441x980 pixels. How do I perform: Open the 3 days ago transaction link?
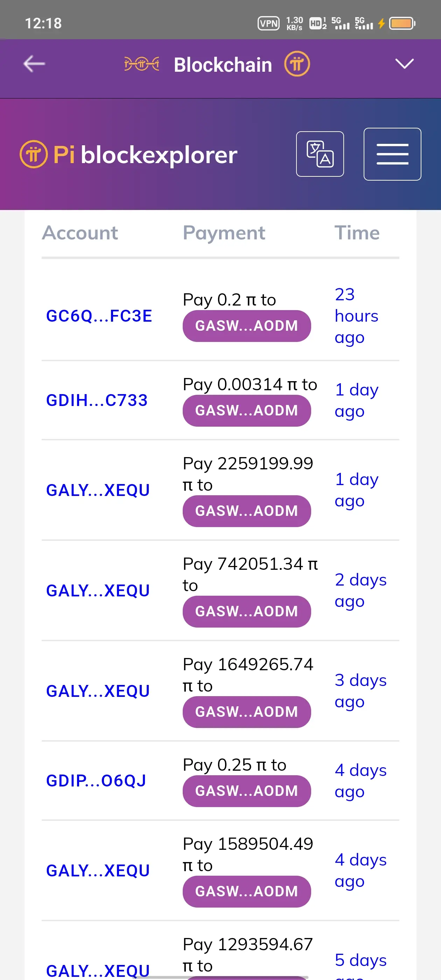coord(360,691)
